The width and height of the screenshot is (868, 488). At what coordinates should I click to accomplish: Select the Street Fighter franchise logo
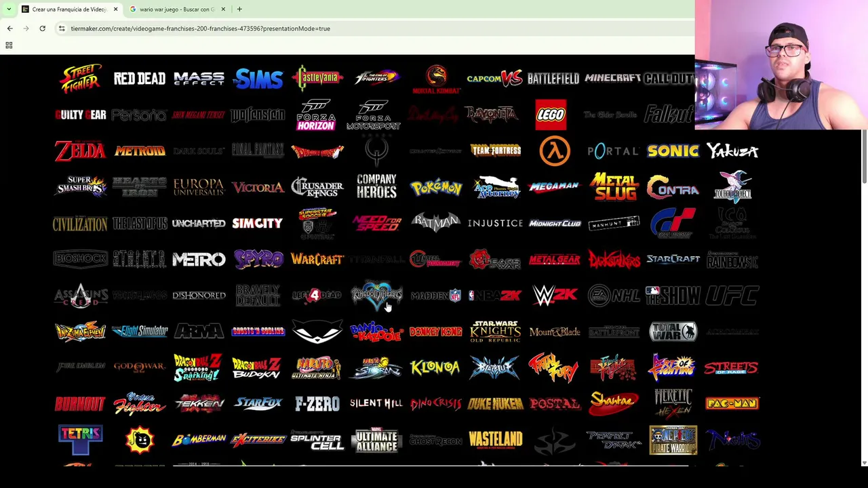point(80,78)
